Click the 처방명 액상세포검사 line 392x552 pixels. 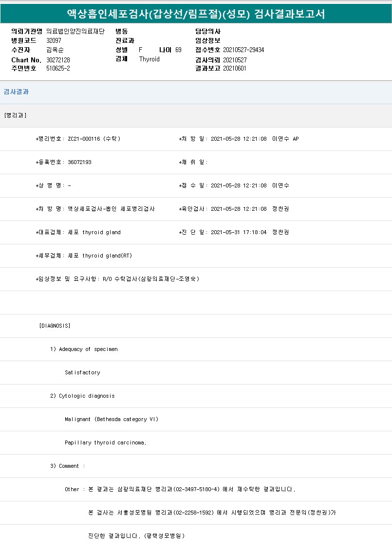pyautogui.click(x=95, y=209)
